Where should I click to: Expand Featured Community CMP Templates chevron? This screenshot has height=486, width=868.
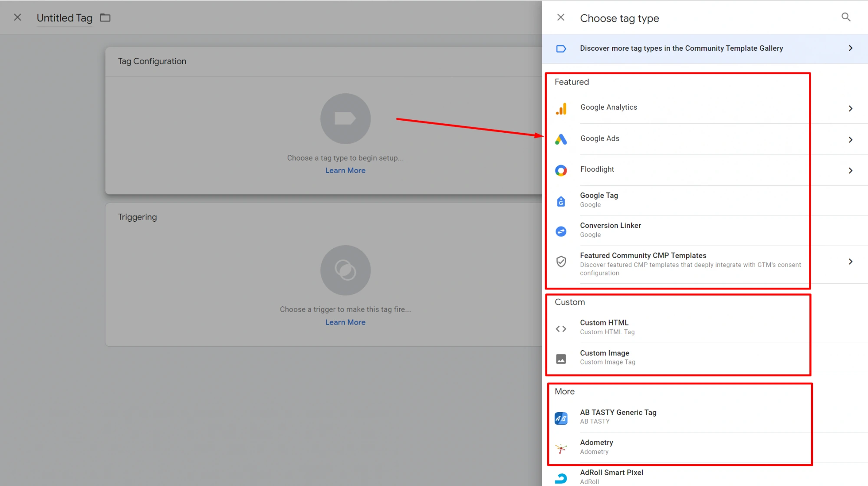click(850, 262)
